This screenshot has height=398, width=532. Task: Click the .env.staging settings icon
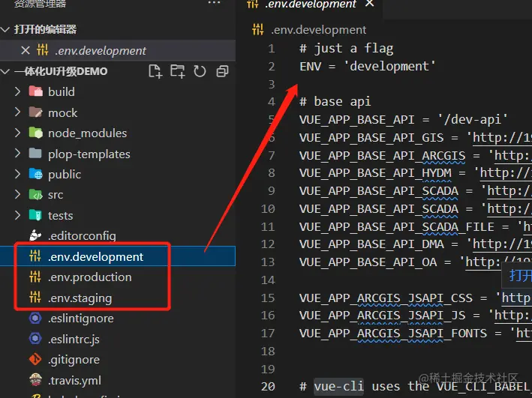click(35, 298)
